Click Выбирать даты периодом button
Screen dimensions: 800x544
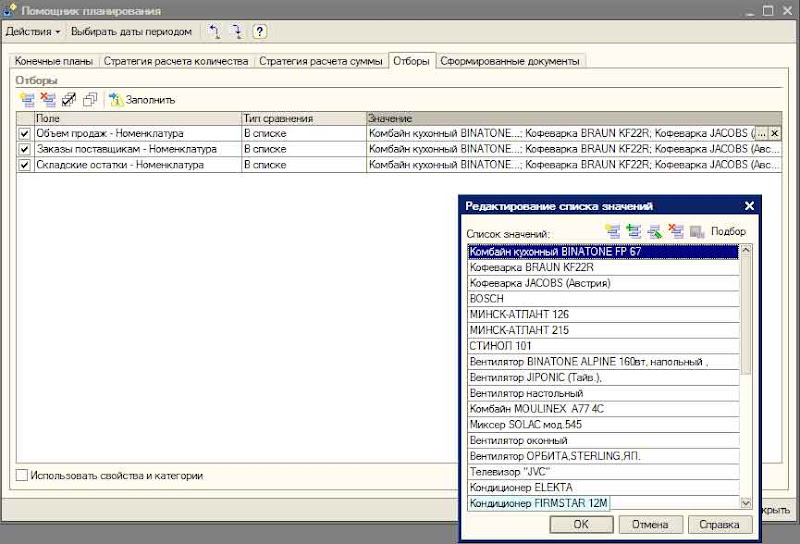pyautogui.click(x=131, y=32)
